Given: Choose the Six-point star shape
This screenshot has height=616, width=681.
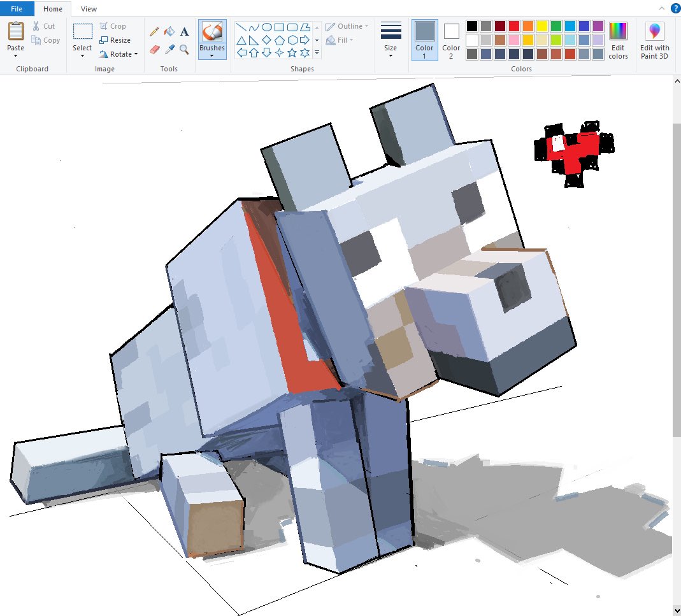Looking at the screenshot, I should [305, 53].
